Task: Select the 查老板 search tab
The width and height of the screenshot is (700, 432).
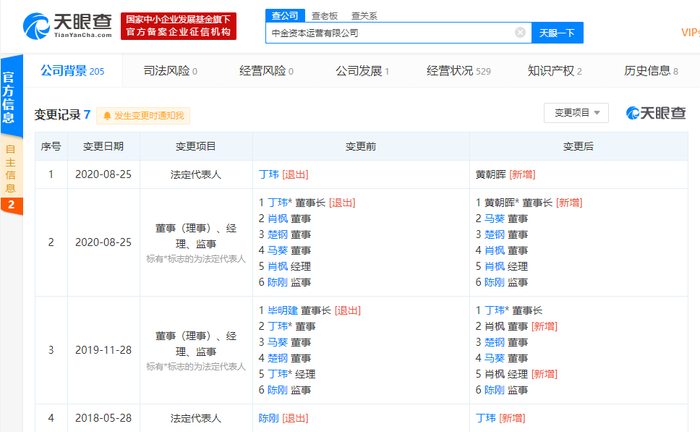Action: coord(325,16)
